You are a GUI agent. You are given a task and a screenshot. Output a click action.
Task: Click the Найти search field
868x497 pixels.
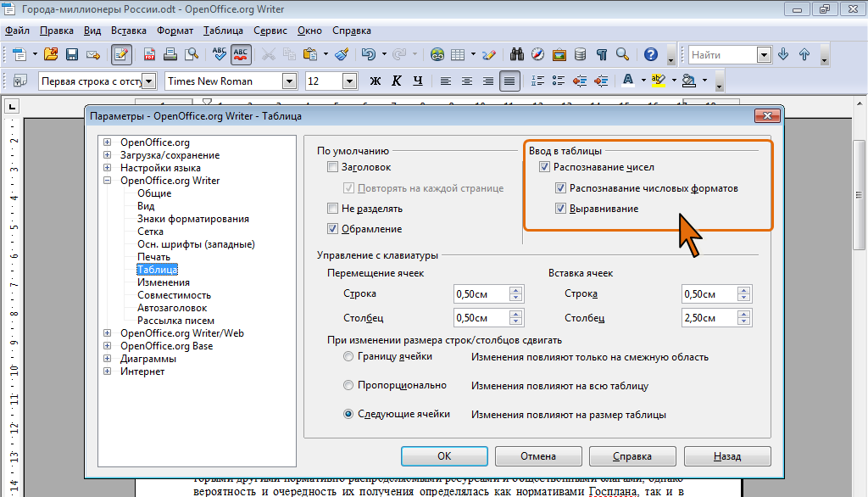tap(723, 55)
